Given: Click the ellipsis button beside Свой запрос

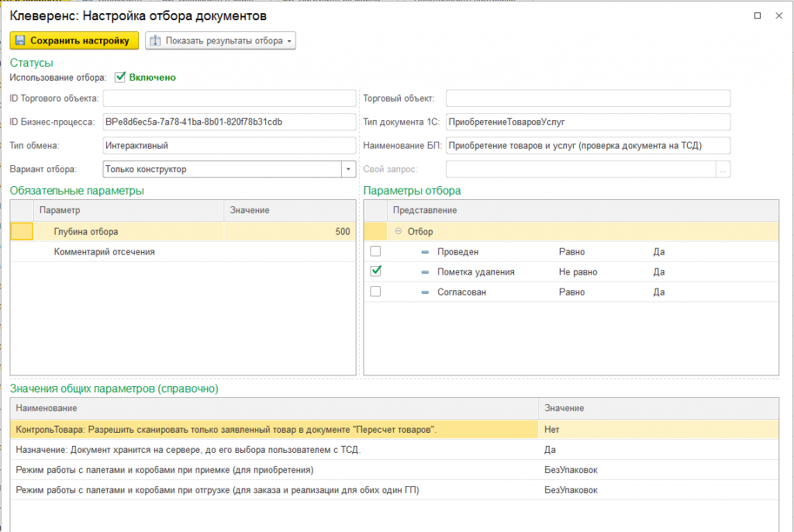Looking at the screenshot, I should (723, 169).
